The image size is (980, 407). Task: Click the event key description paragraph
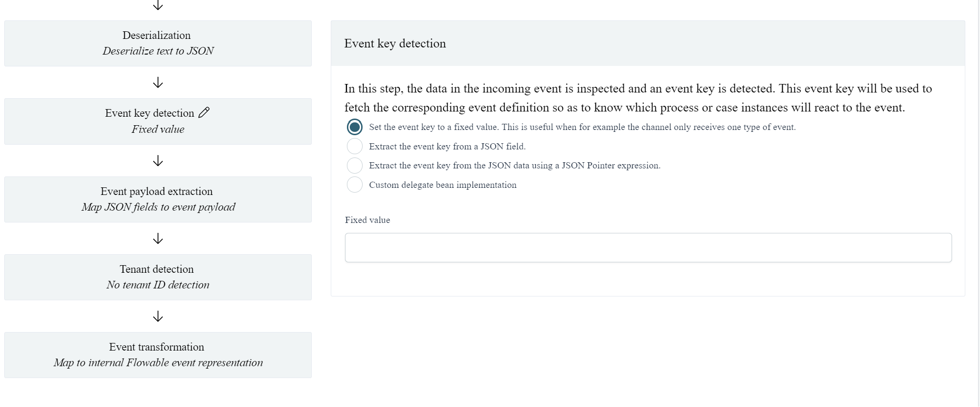[638, 98]
